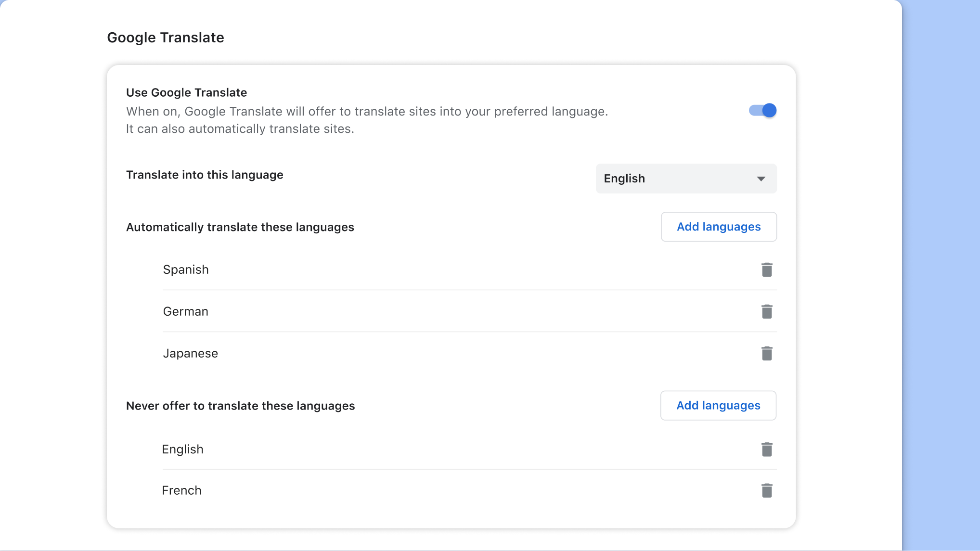Screen dimensions: 980x551
Task: Select the delete icon next to Japanese
Action: tap(766, 353)
